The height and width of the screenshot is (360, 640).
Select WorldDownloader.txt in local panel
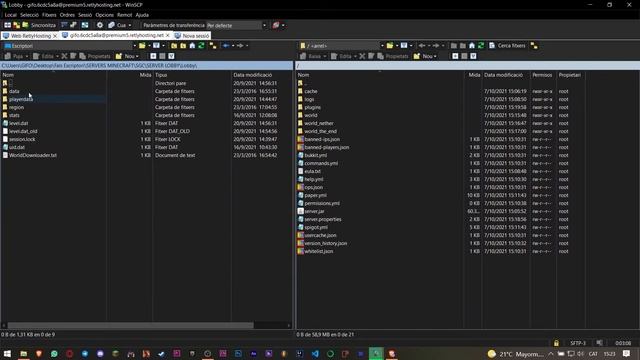tap(33, 155)
